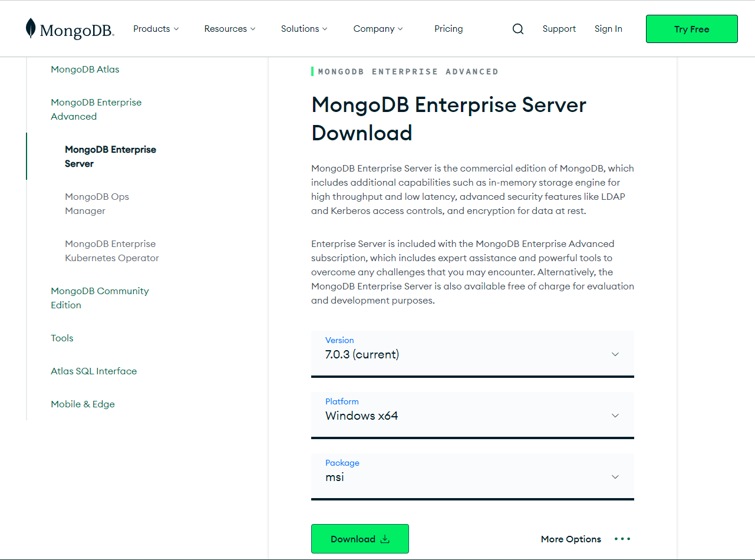755x560 pixels.
Task: Click the Platform dropdown chevron icon
Action: point(615,416)
